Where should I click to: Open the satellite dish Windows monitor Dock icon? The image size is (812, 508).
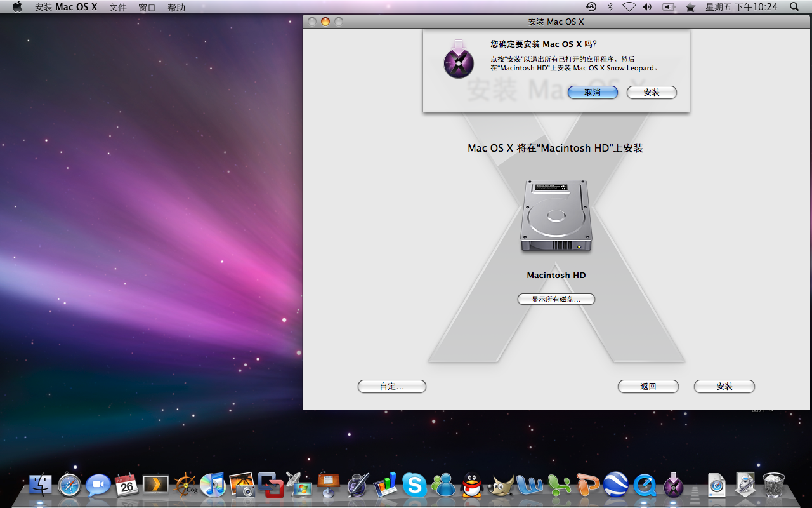pos(299,485)
